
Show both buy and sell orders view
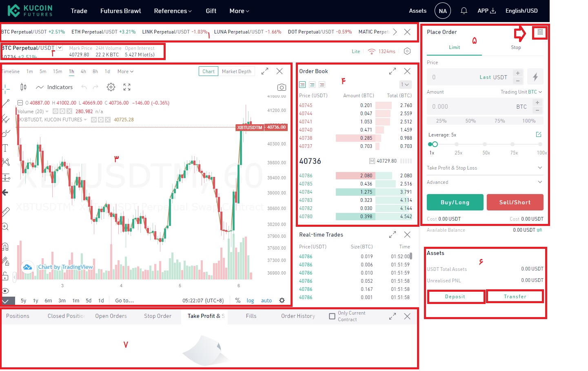(302, 85)
